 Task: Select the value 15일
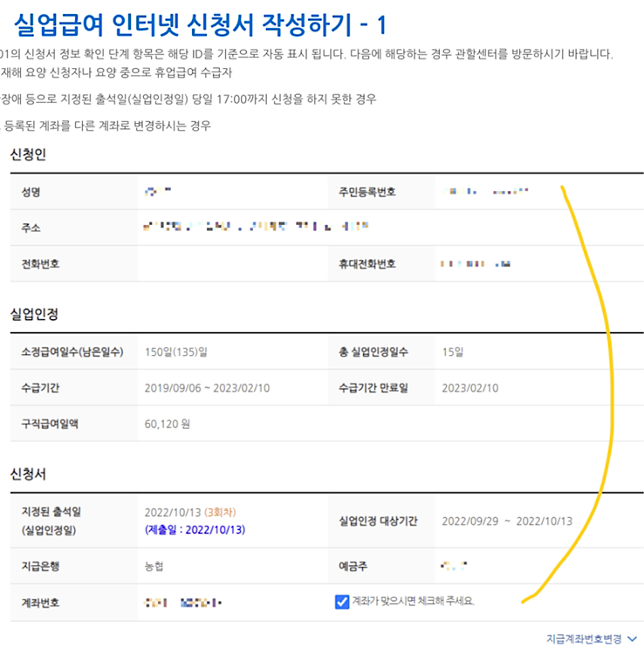(x=453, y=352)
